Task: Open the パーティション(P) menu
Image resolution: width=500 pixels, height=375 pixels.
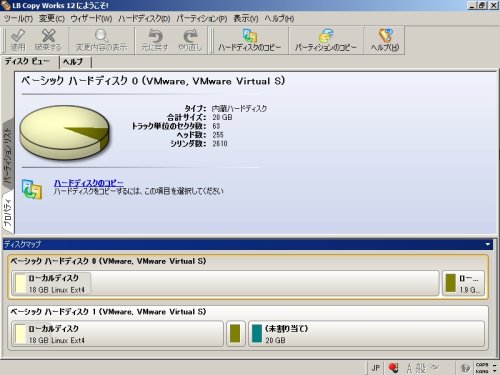Action: 202,18
